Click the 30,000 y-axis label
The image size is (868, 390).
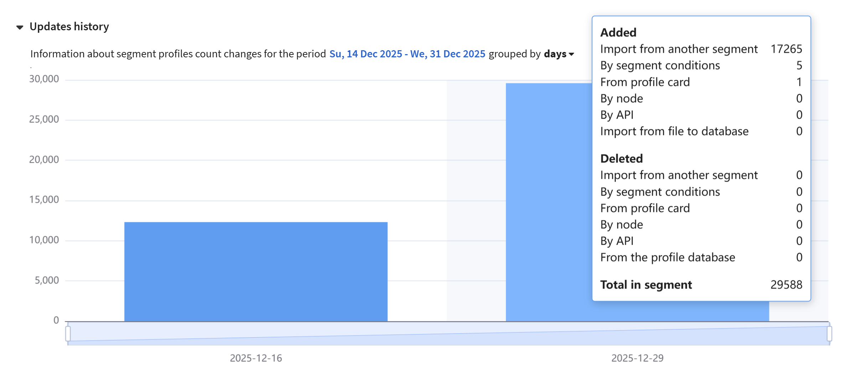(x=44, y=79)
